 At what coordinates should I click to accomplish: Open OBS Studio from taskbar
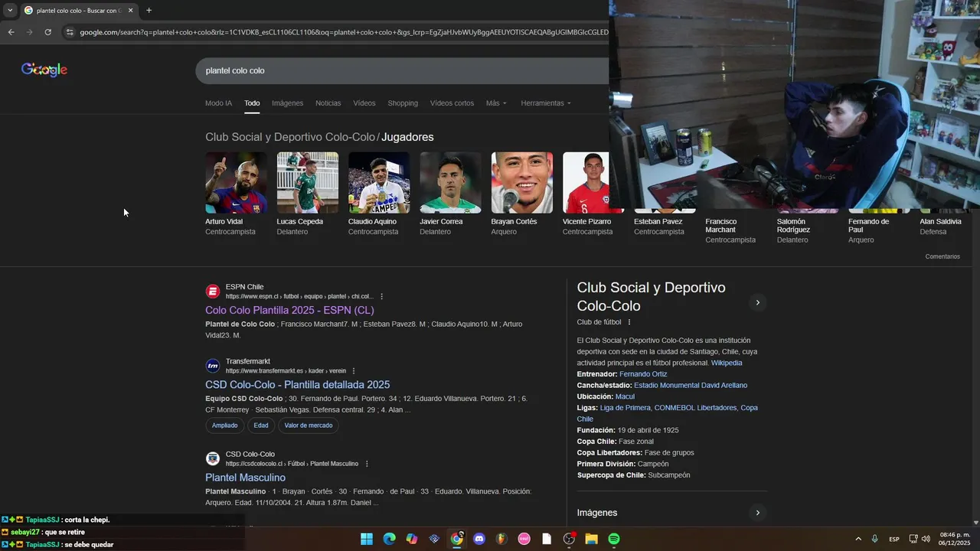coord(569,539)
